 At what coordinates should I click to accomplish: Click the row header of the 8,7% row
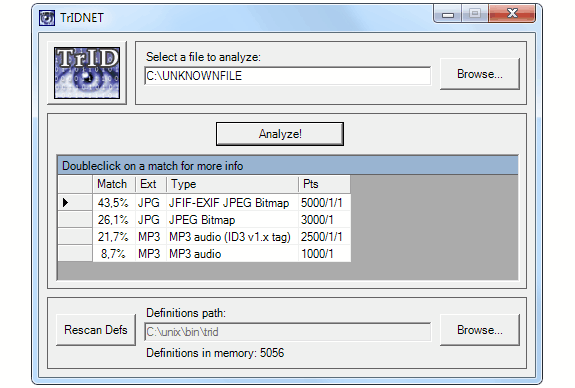tap(75, 253)
